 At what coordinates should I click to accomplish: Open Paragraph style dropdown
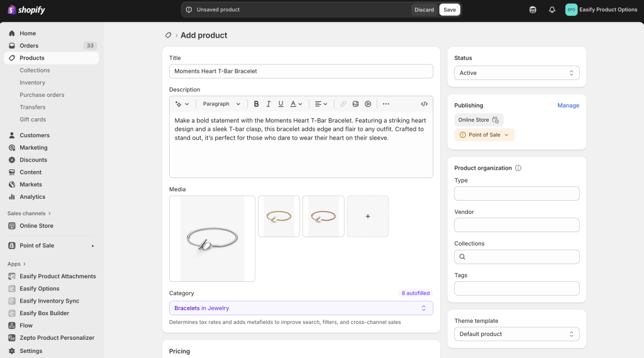221,104
